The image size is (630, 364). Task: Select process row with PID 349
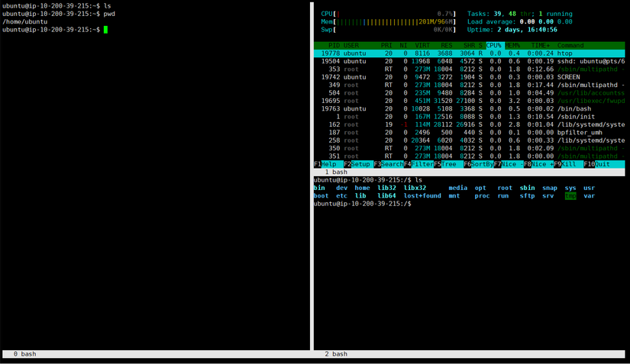pyautogui.click(x=470, y=85)
